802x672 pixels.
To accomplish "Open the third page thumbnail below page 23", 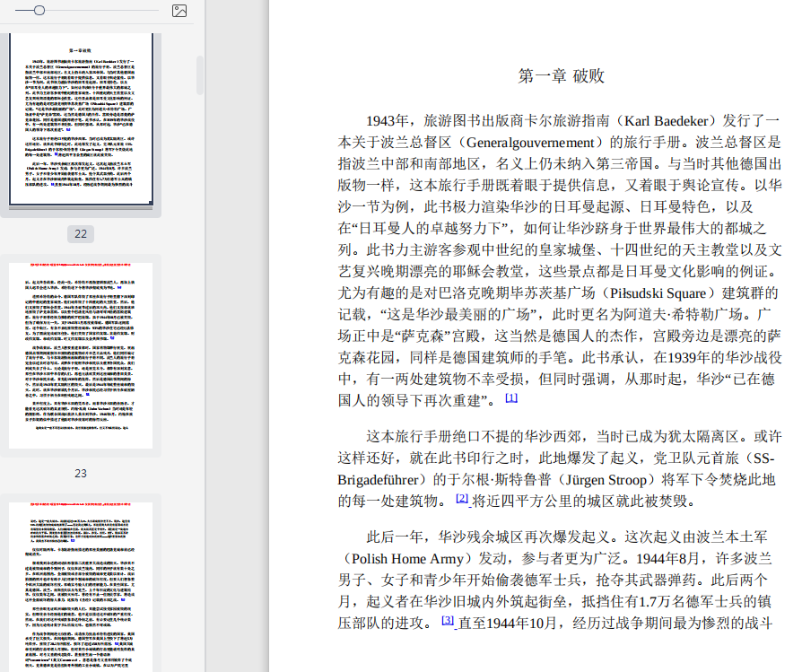I will pos(81,587).
